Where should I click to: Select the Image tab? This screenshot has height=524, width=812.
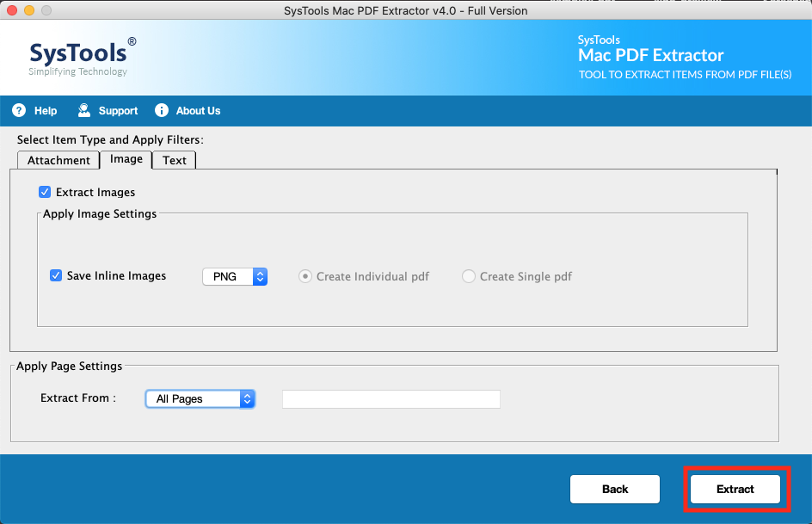pos(126,159)
